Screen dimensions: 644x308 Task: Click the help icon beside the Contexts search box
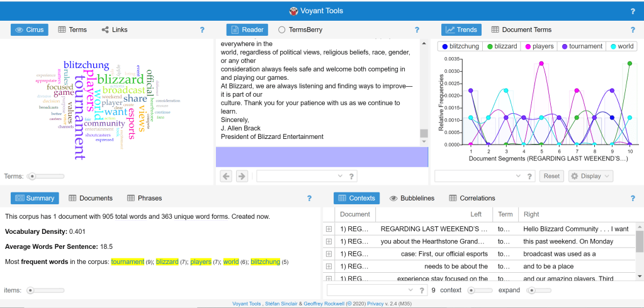click(x=422, y=290)
